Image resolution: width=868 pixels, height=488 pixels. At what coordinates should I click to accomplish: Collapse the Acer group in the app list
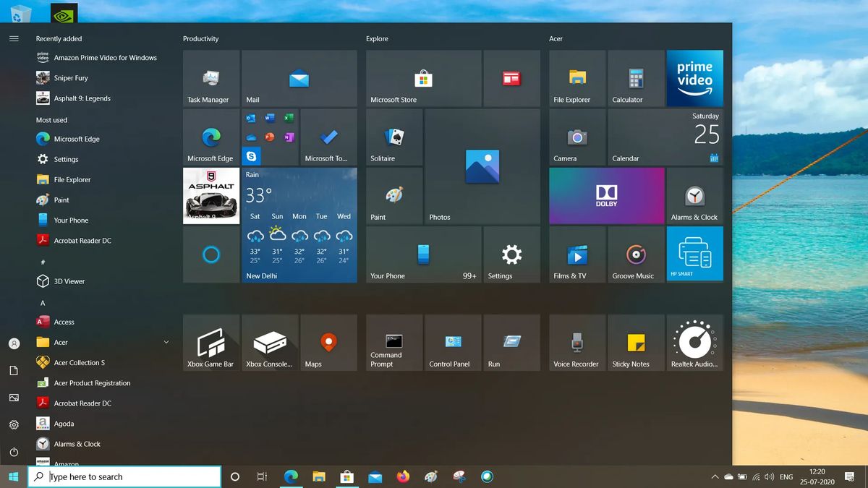[166, 342]
